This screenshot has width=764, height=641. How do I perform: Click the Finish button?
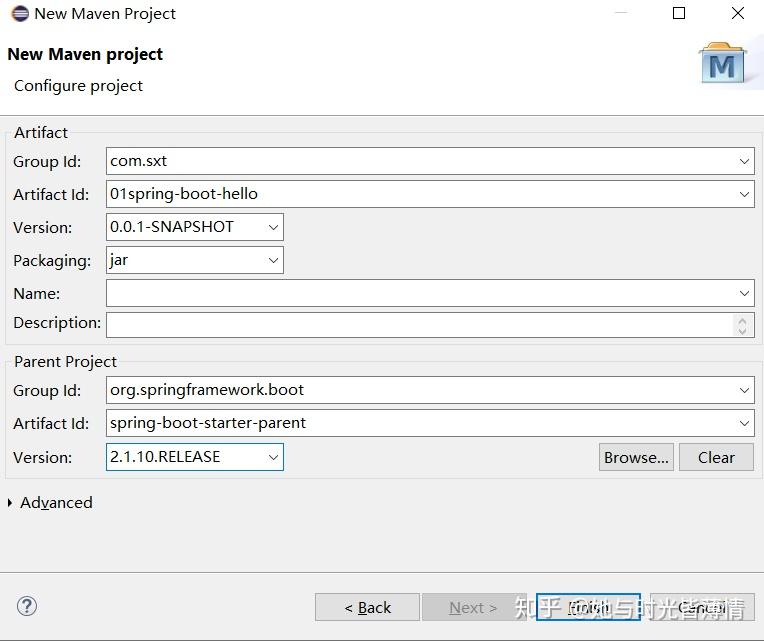588,607
